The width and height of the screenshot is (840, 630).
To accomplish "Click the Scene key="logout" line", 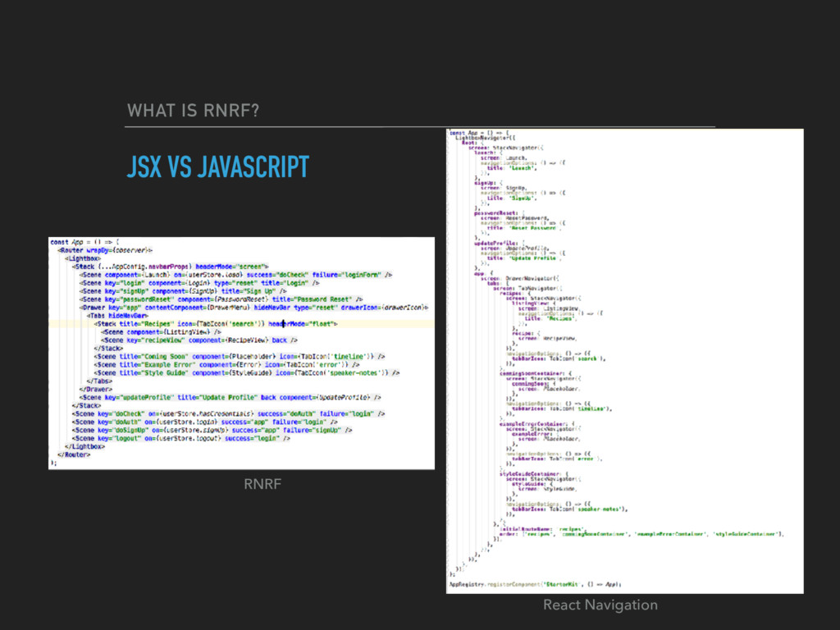I will (x=181, y=438).
